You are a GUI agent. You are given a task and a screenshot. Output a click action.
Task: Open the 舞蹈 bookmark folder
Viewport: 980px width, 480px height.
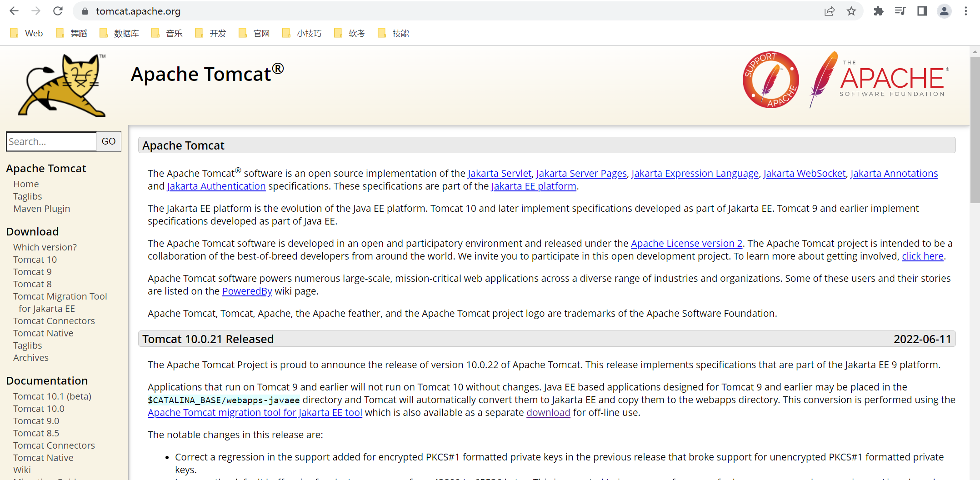(x=71, y=33)
